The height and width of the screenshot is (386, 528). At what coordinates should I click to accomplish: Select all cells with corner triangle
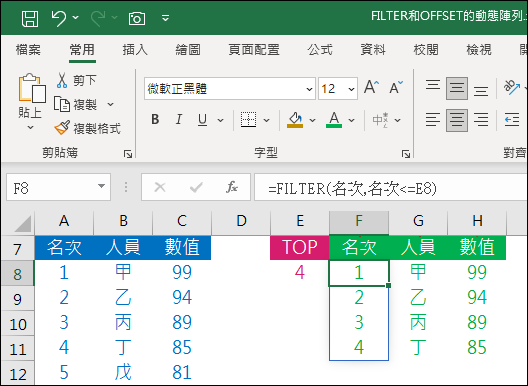click(x=22, y=223)
